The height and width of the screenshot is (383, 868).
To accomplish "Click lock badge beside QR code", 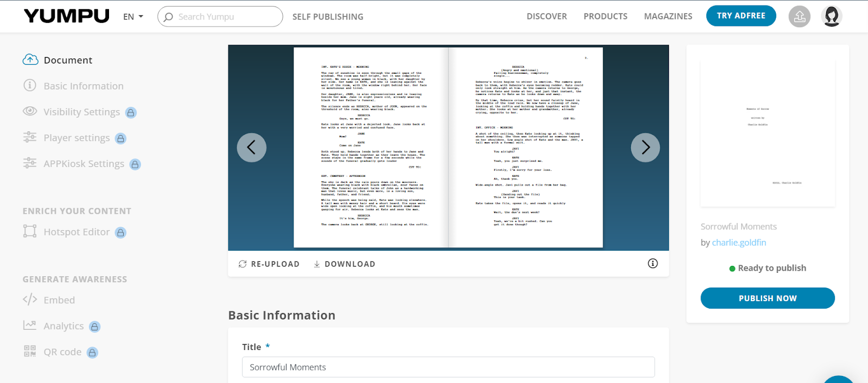I will 92,353.
